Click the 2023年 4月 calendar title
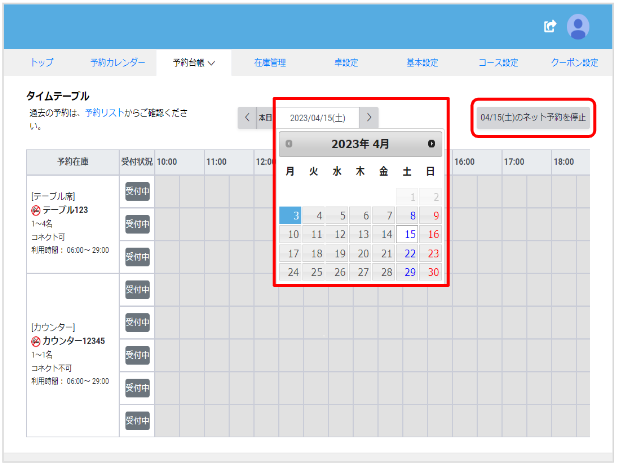The image size is (618, 465). [x=360, y=144]
